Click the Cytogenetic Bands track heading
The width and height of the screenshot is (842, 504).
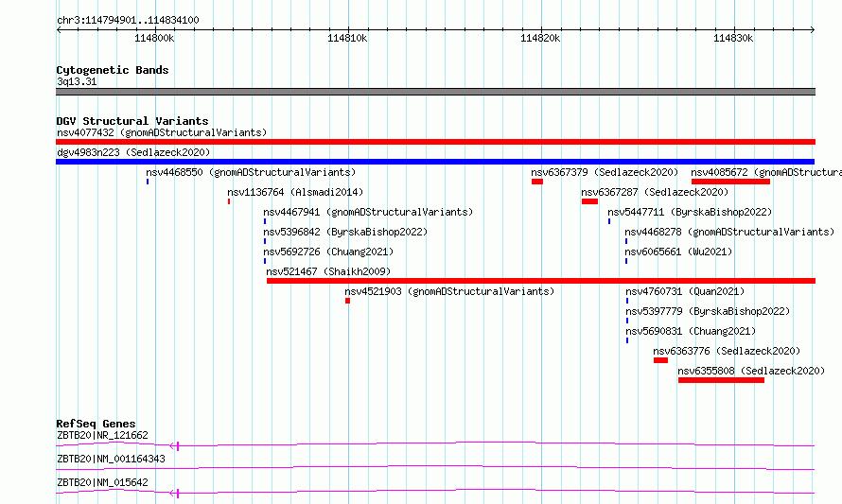pyautogui.click(x=113, y=70)
